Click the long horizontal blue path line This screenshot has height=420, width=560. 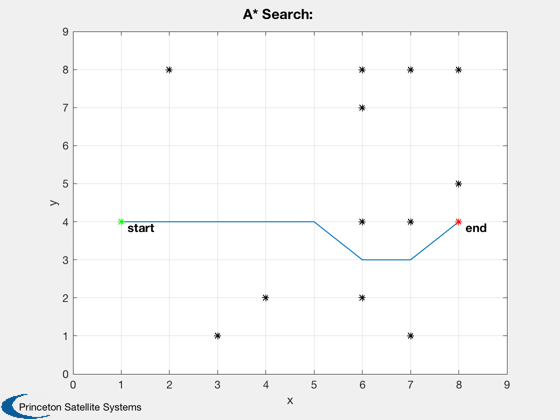point(218,222)
